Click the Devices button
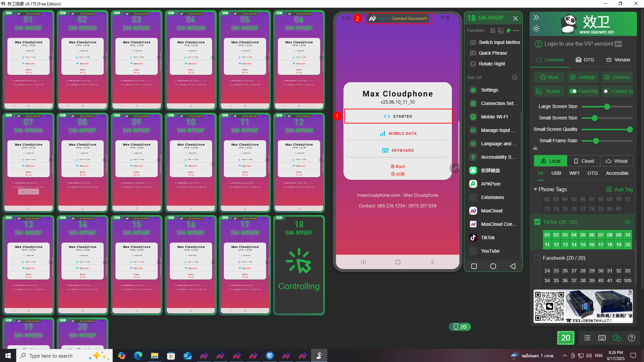This screenshot has height=362, width=644. coord(617,77)
